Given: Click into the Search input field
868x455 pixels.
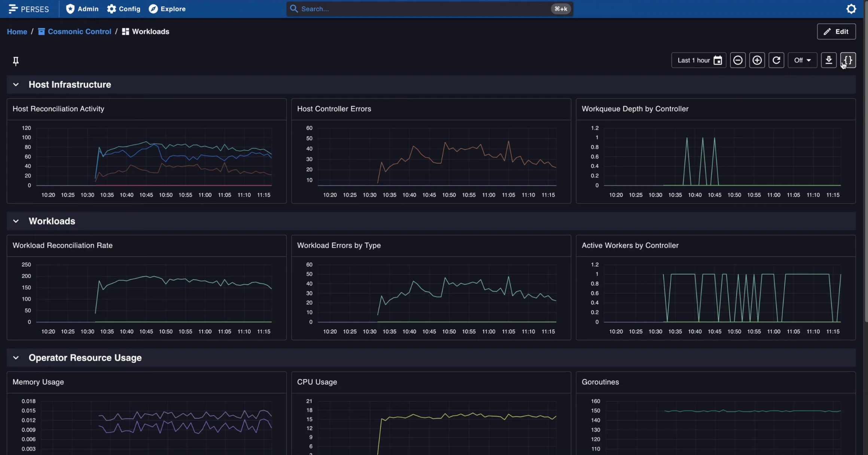Looking at the screenshot, I should tap(423, 9).
